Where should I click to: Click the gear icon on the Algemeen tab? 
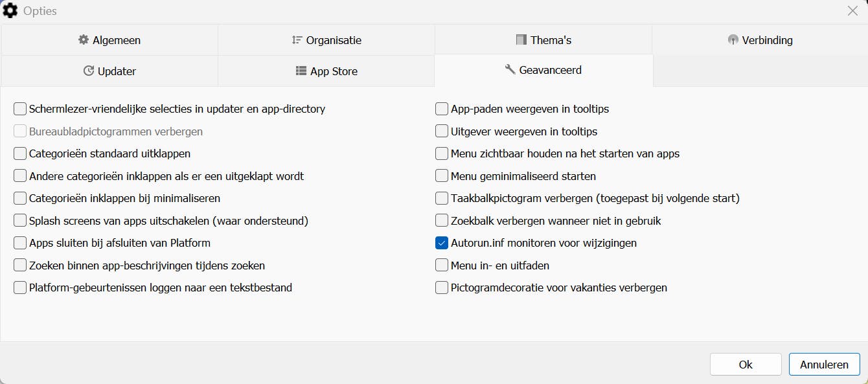pos(83,40)
